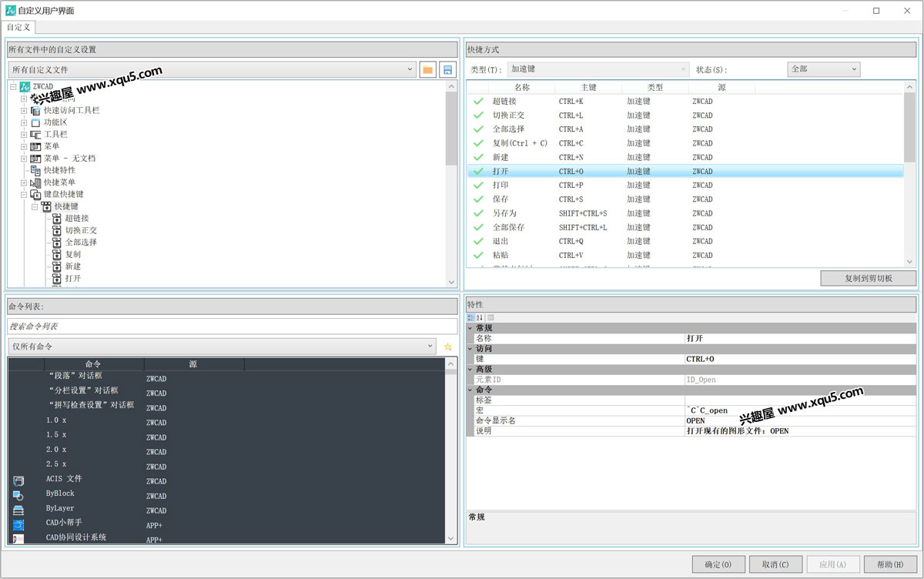The width and height of the screenshot is (924, 579).
Task: Open the 所有自定义文件 dropdown
Action: [212, 70]
